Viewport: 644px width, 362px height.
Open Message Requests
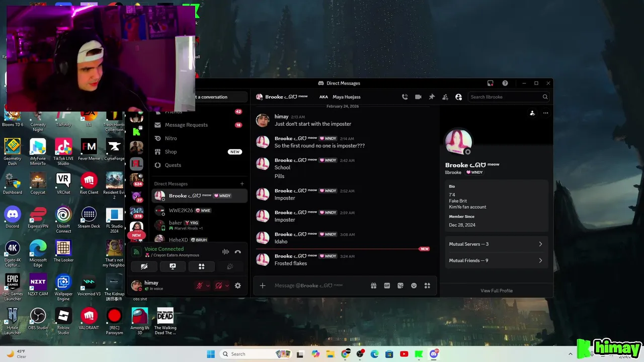pyautogui.click(x=199, y=125)
